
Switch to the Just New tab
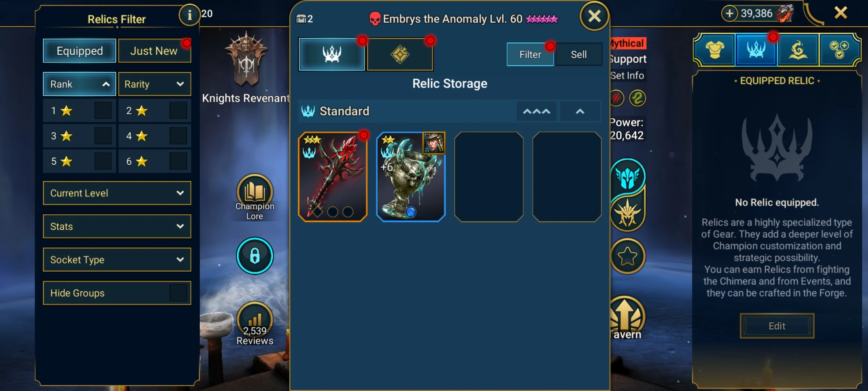(154, 51)
